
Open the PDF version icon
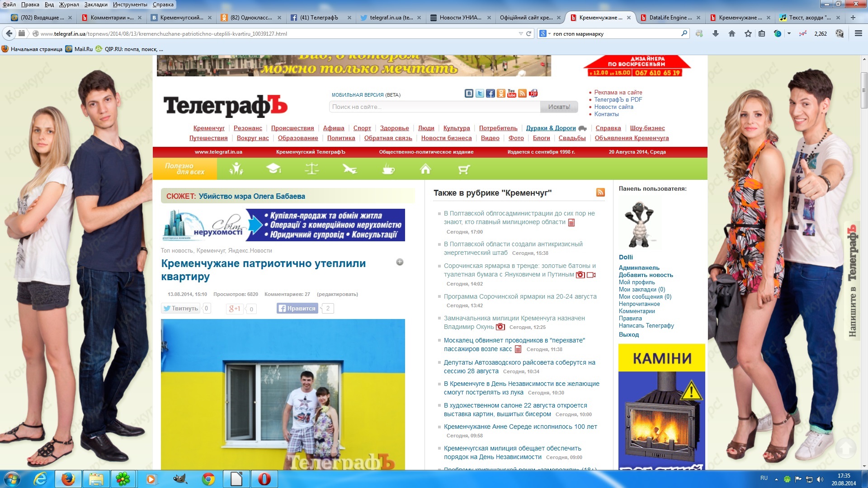click(x=533, y=93)
